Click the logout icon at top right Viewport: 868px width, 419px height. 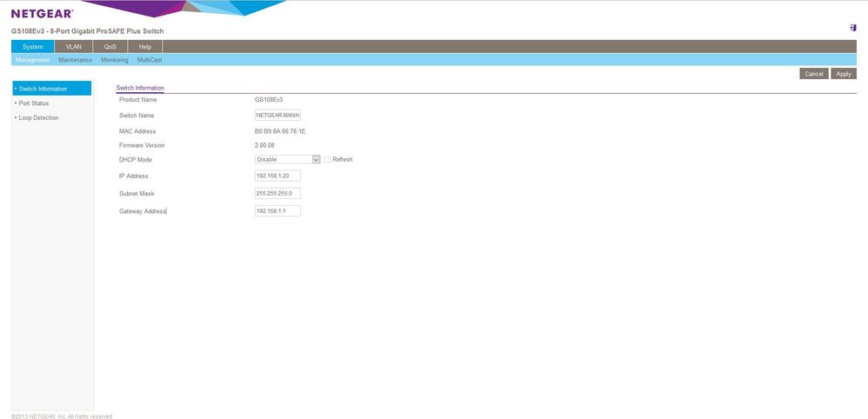[852, 28]
